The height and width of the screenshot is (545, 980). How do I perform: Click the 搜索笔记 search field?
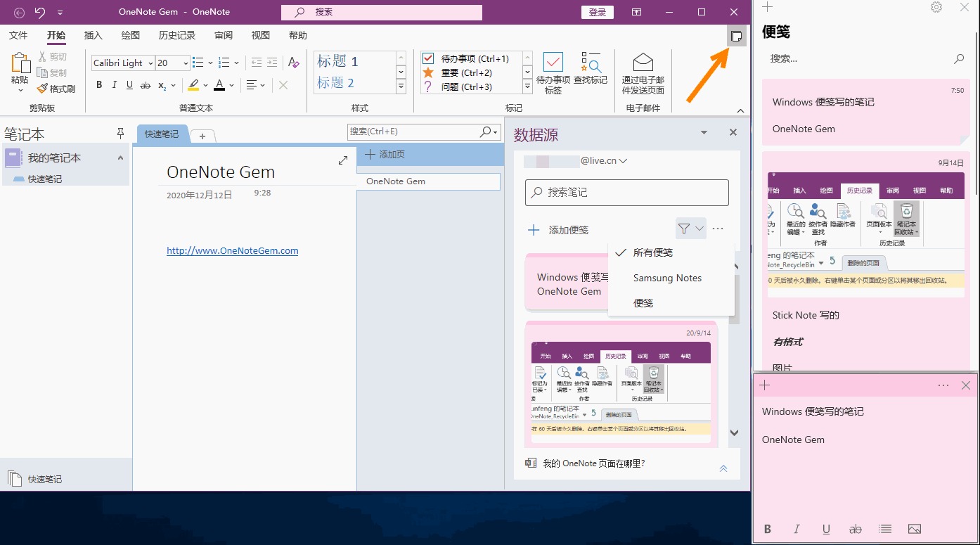[627, 192]
